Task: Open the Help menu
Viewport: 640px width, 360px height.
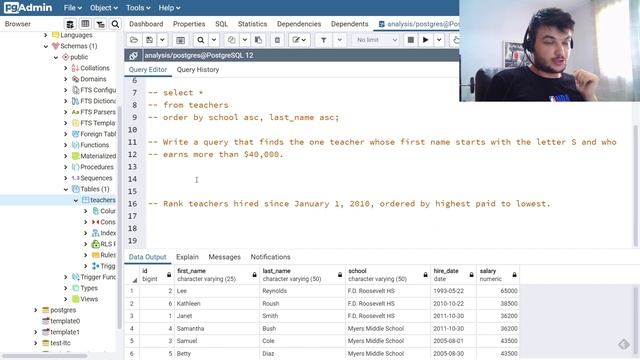Action: coord(169,8)
